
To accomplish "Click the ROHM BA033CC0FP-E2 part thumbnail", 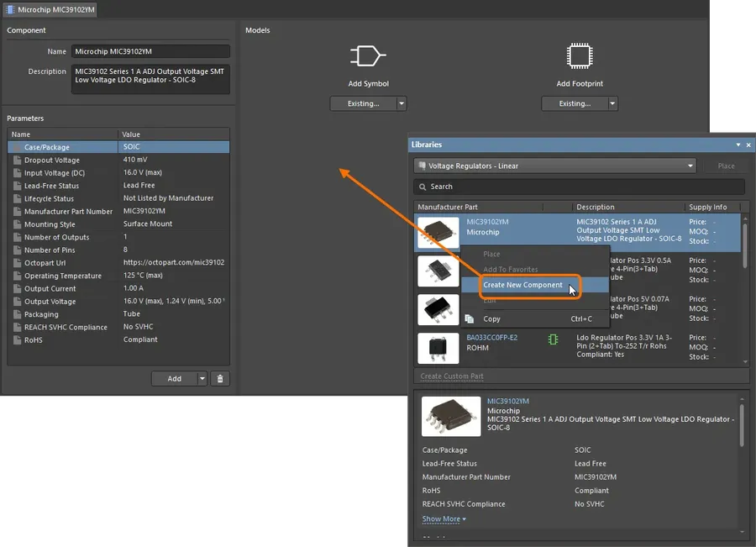I will [438, 348].
